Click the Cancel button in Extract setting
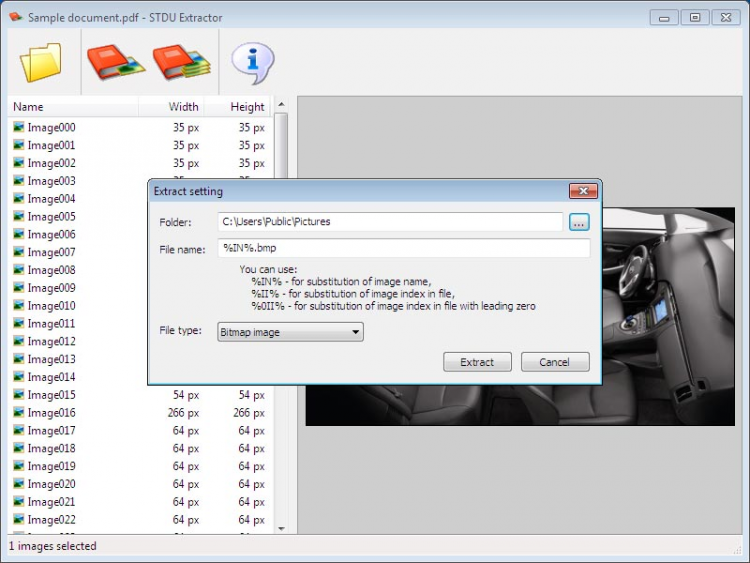Viewport: 750px width, 563px height. (x=555, y=362)
